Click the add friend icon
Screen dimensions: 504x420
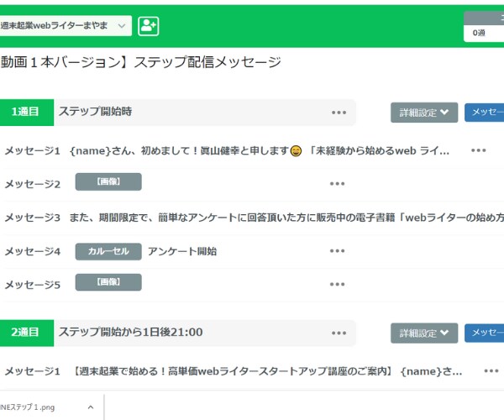(x=149, y=26)
